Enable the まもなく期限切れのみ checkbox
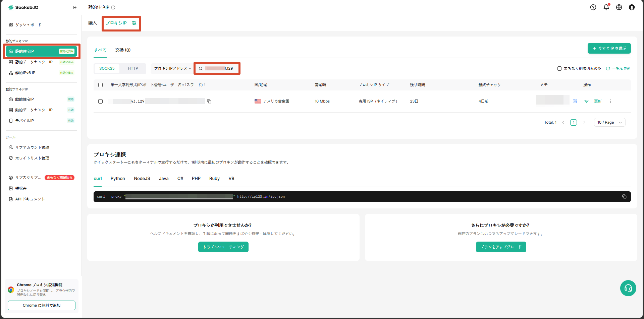This screenshot has height=319, width=644. [559, 68]
